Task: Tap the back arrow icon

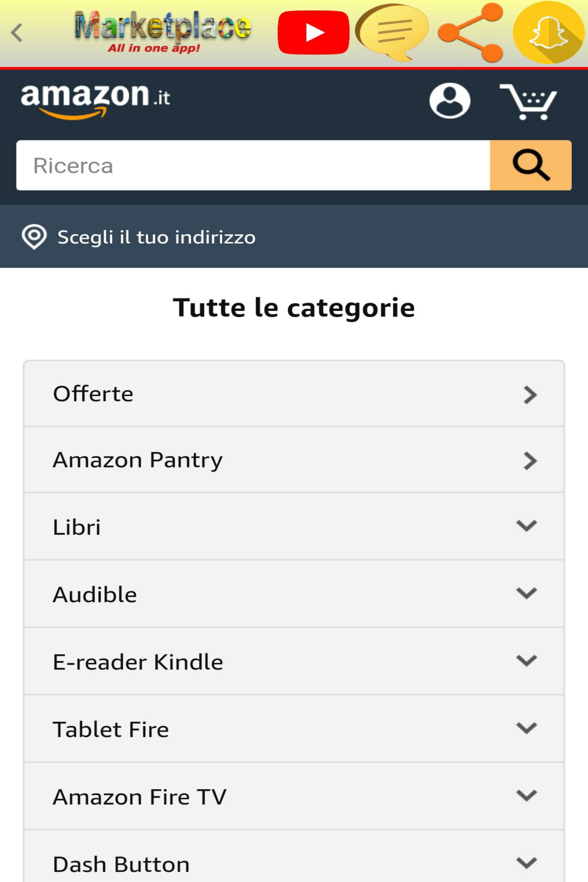Action: click(17, 32)
